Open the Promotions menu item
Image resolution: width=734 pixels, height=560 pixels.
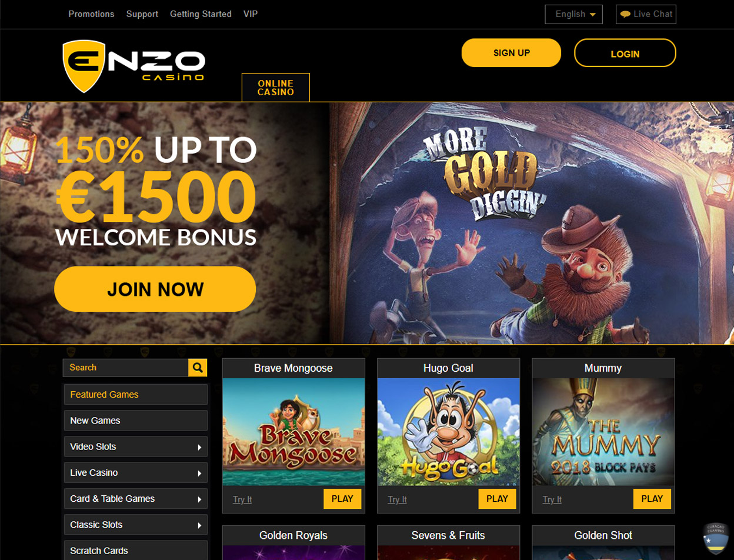pyautogui.click(x=92, y=14)
